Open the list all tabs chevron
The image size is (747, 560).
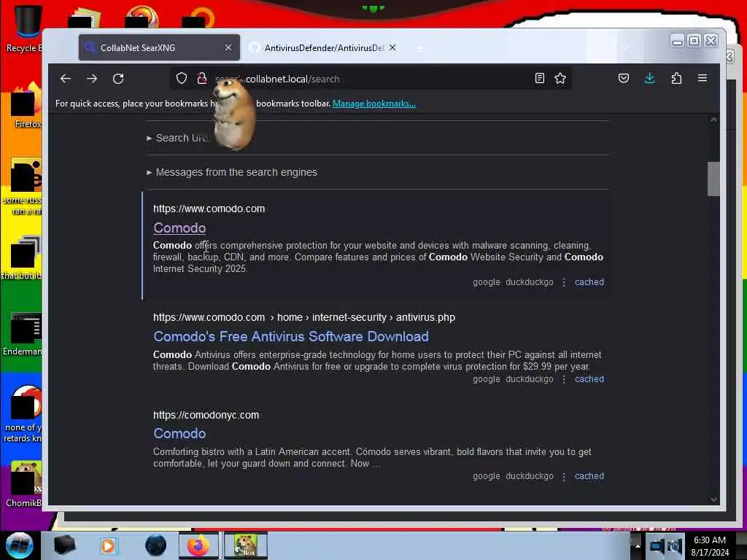[625, 47]
